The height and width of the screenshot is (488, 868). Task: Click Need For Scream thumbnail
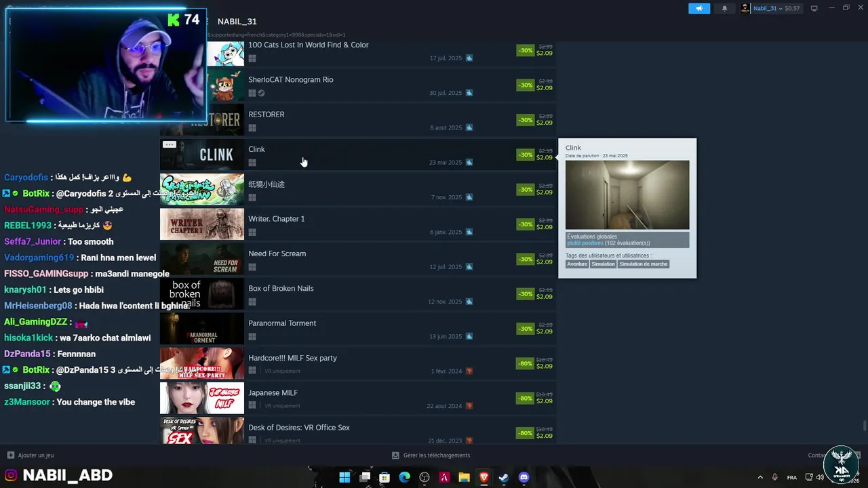pyautogui.click(x=201, y=259)
